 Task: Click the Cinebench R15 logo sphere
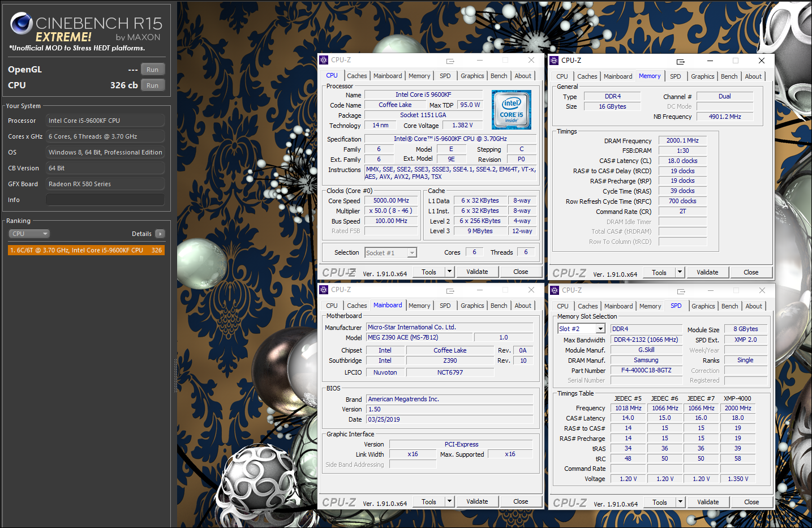point(22,23)
